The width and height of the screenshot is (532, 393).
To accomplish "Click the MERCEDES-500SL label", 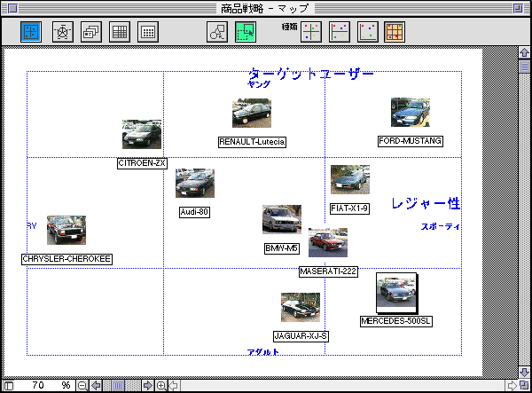I will coord(396,321).
